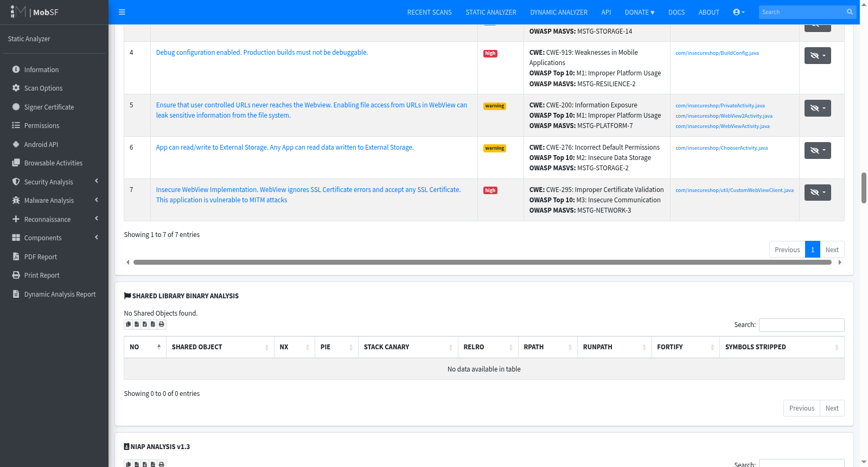
Task: Export Shared Library table as PDF
Action: pos(153,324)
